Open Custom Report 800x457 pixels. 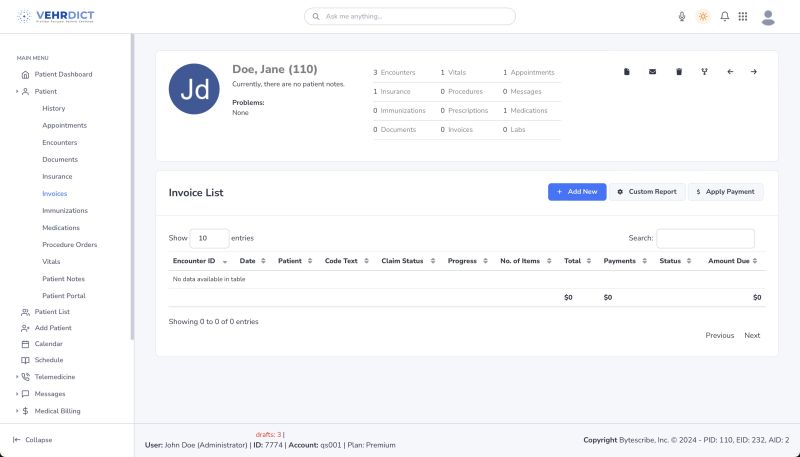(x=647, y=192)
